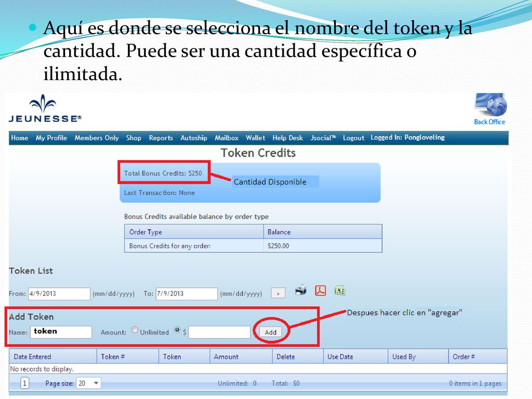Click the From date field
This screenshot has height=399, width=532.
click(x=59, y=294)
